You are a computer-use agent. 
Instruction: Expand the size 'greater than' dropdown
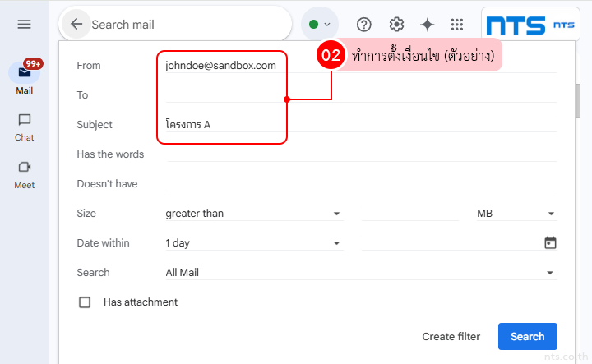click(253, 214)
